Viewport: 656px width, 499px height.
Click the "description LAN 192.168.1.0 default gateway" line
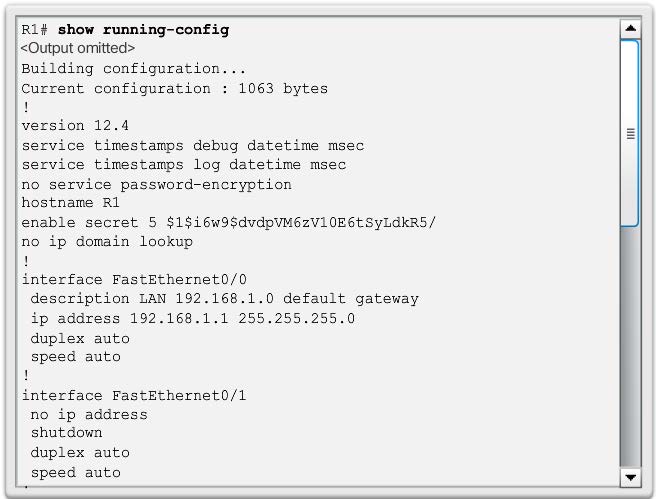coord(224,299)
